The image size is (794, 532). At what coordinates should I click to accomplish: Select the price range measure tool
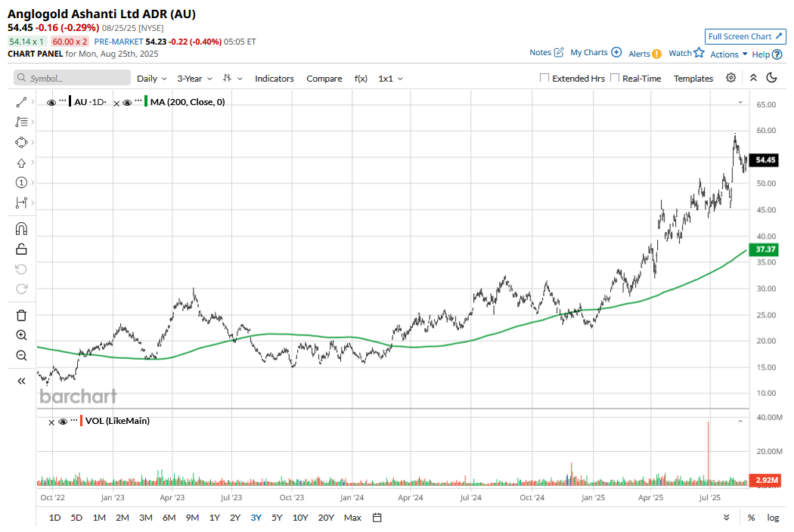click(x=21, y=203)
